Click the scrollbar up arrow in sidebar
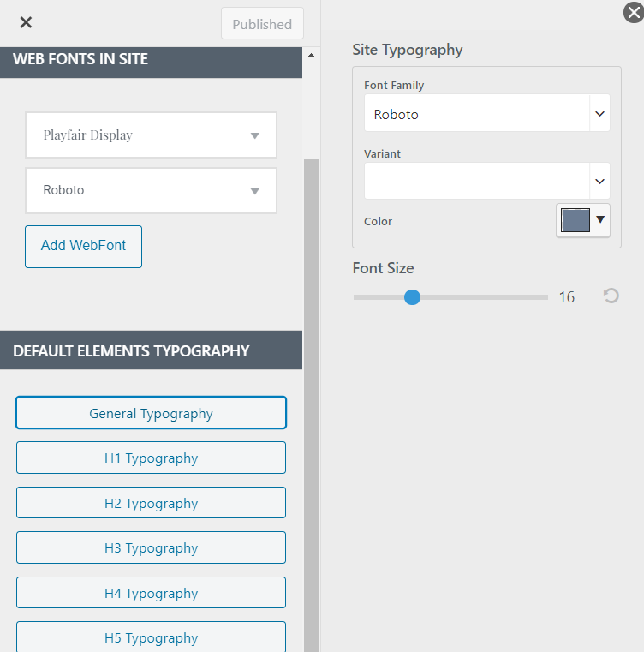This screenshot has width=644, height=652. pyautogui.click(x=310, y=56)
